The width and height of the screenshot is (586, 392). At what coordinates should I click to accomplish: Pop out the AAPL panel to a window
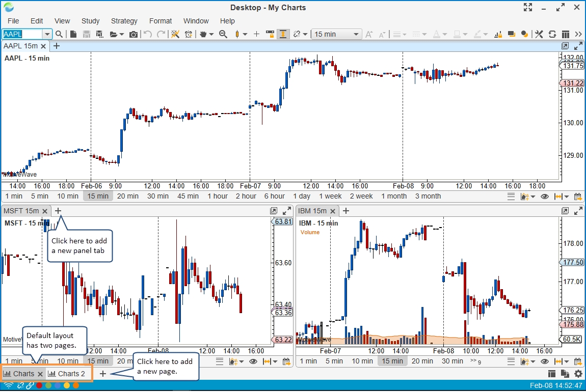565,46
